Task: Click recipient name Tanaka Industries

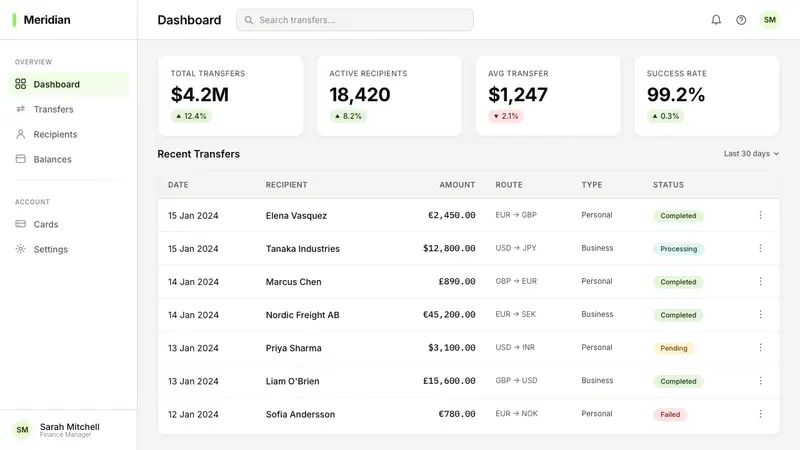Action: [303, 248]
